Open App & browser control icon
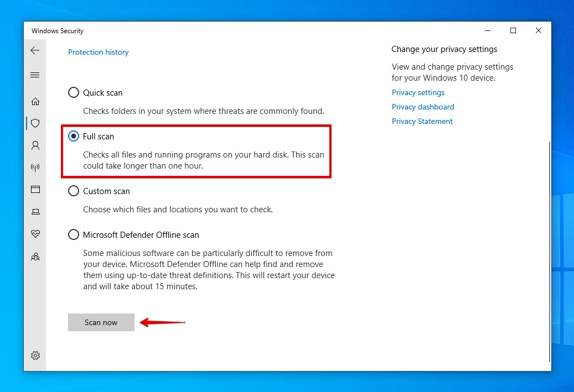Viewport: 574px width, 392px height. click(35, 189)
